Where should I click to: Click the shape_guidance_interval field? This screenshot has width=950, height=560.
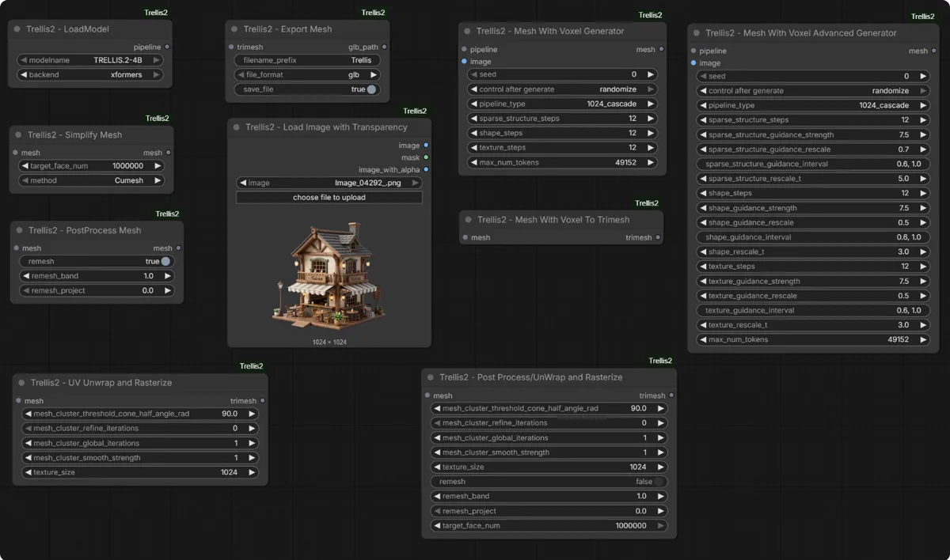coord(813,237)
